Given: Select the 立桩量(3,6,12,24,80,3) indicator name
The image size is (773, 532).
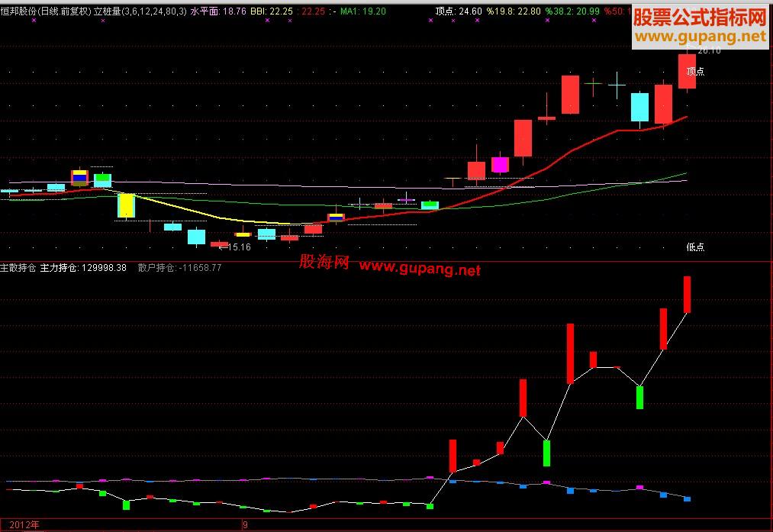Looking at the screenshot, I should [x=140, y=11].
